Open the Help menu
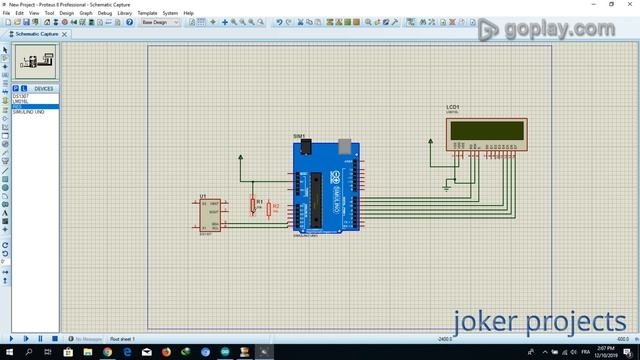This screenshot has height=360, width=640. [x=188, y=13]
